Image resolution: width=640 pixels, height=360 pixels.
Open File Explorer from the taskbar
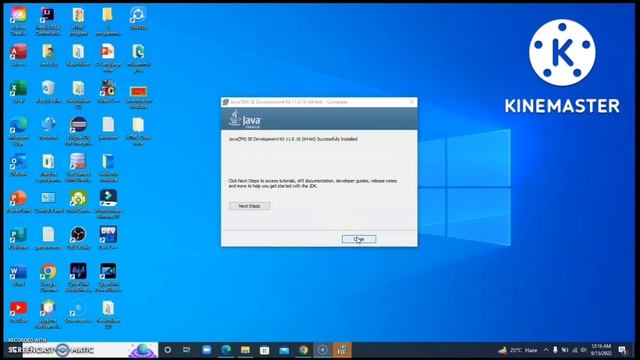[245, 350]
